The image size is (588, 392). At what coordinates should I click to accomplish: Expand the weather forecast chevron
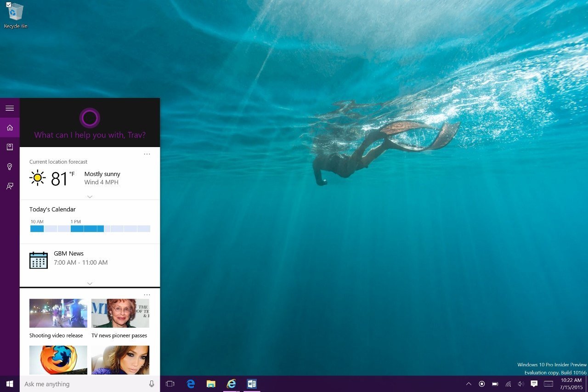pos(90,196)
